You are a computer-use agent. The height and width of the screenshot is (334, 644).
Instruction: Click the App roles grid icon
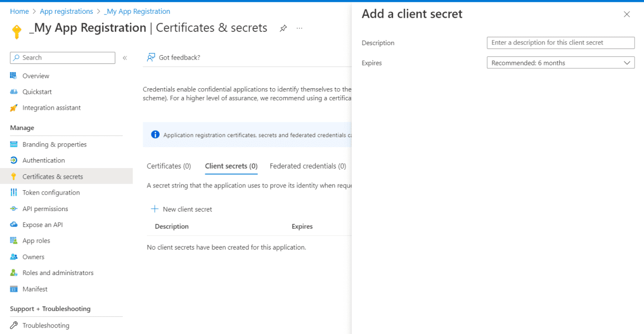point(14,241)
